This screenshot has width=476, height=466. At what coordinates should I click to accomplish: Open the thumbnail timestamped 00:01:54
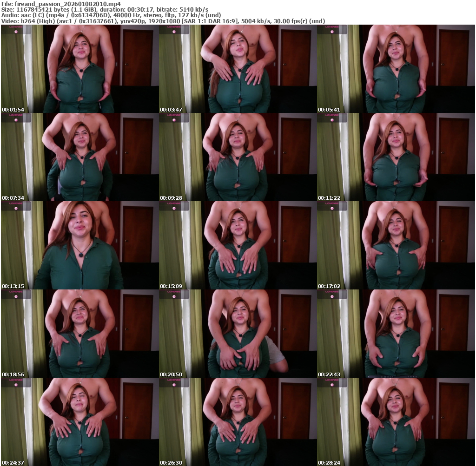click(x=79, y=69)
